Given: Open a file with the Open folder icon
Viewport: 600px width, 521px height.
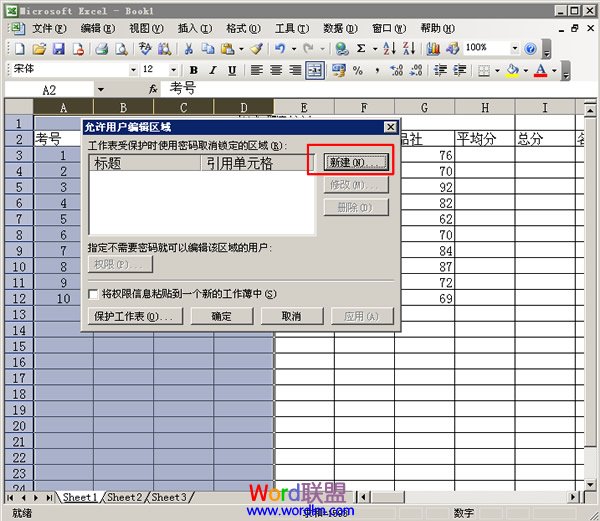Looking at the screenshot, I should tap(39, 49).
